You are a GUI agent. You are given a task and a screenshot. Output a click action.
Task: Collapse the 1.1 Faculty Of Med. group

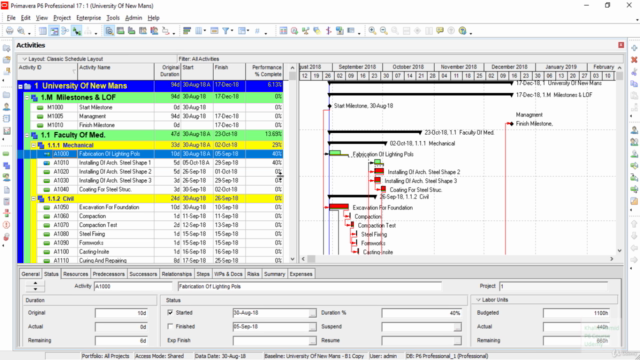point(27,136)
